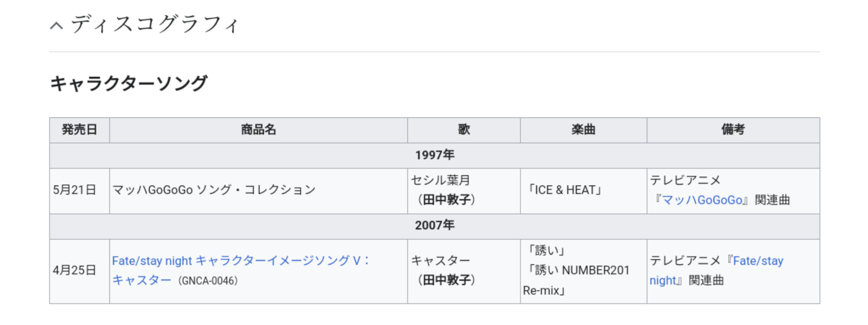
Task: Open the Fate/stay night キャラクターイメージソング V link
Action: (x=241, y=270)
